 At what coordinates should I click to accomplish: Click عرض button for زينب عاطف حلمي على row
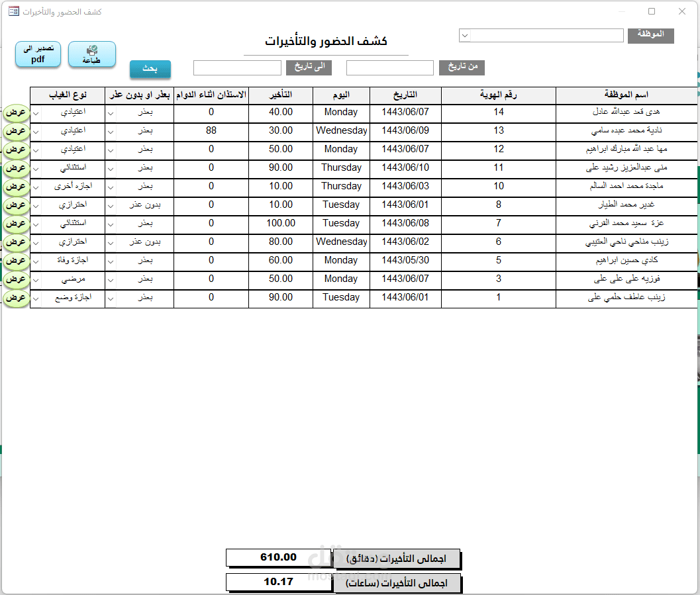[16, 298]
